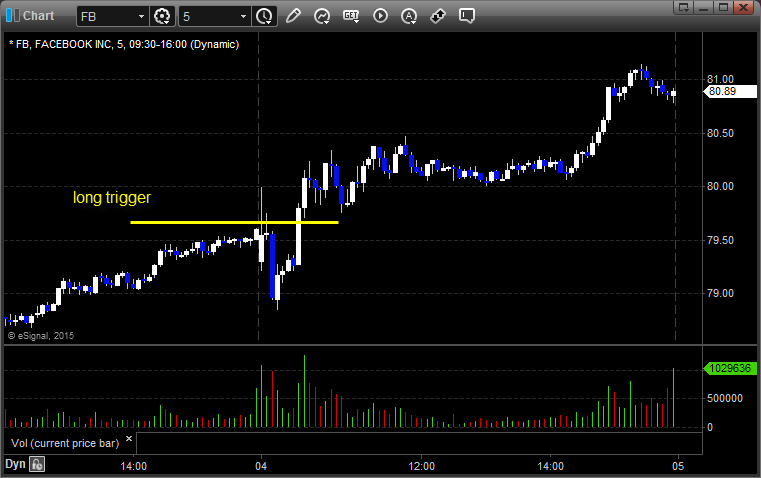Maximize the Chart window
Viewport: 761px width, 478px height.
click(723, 7)
